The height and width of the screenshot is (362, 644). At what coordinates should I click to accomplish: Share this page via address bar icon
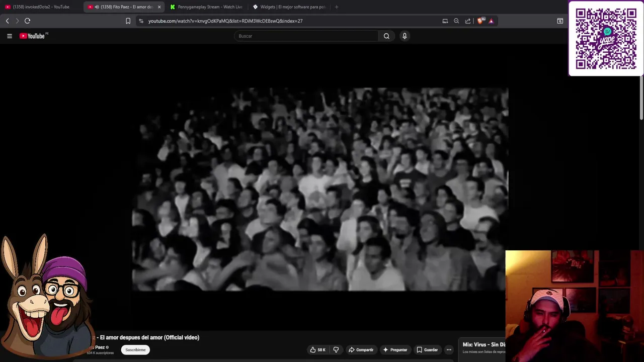[x=468, y=21]
